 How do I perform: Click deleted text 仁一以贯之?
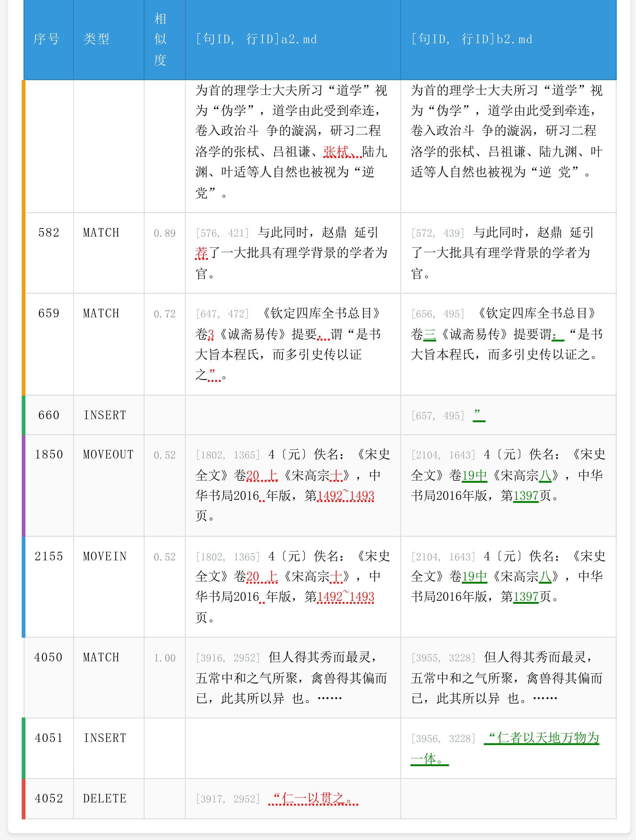pyautogui.click(x=313, y=798)
